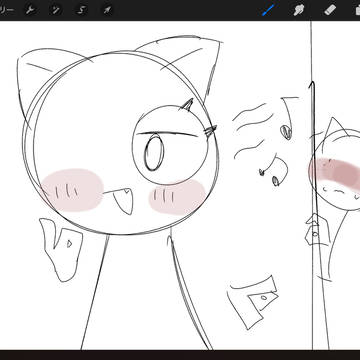The height and width of the screenshot is (360, 360).
Task: Select the blue Brush tool
Action: pyautogui.click(x=268, y=10)
